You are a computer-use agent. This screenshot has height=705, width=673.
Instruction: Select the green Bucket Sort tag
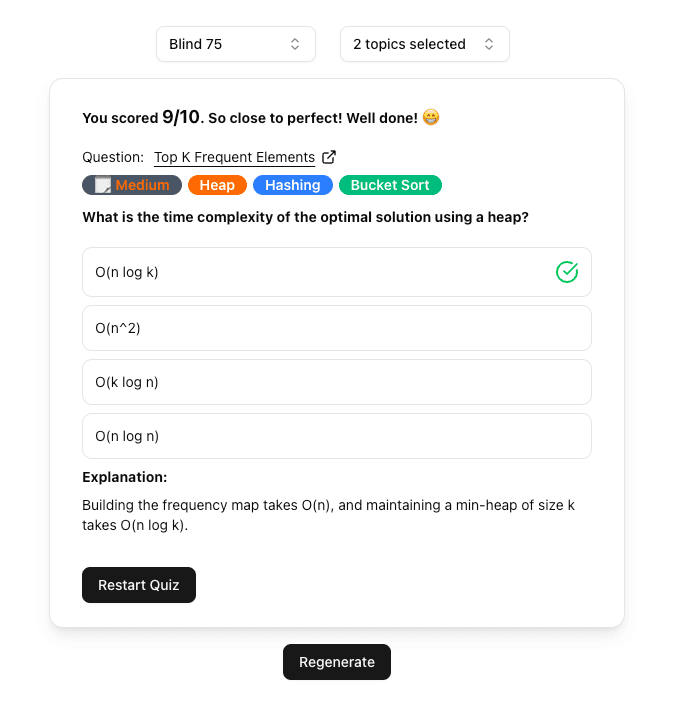(x=390, y=185)
